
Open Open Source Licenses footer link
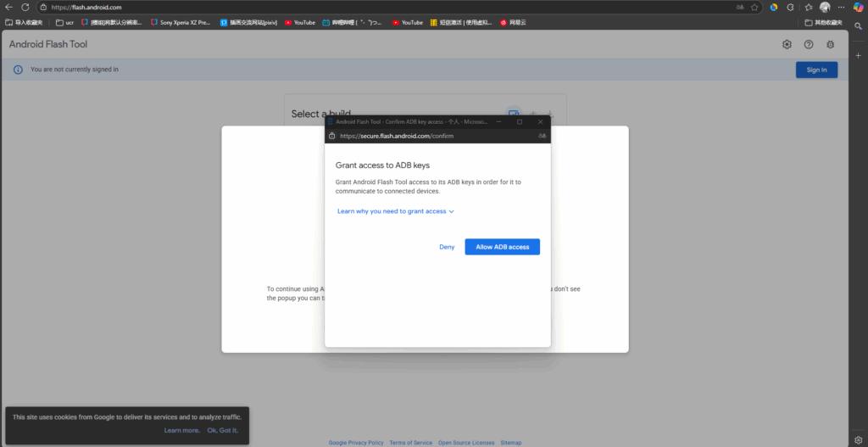coord(466,443)
